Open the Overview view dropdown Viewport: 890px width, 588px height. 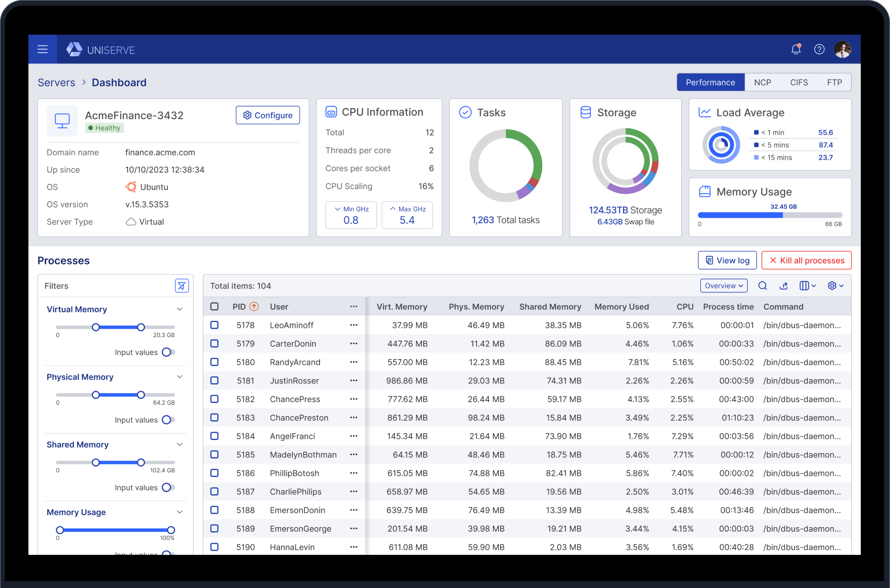724,286
